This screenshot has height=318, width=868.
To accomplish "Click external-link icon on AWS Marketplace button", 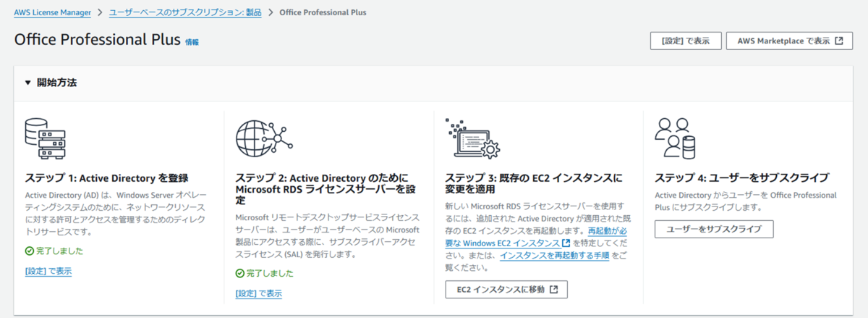I will 838,41.
